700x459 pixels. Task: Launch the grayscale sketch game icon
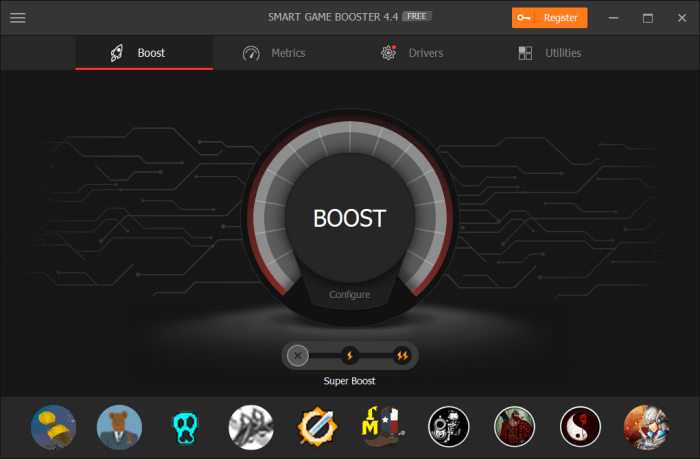pos(251,427)
